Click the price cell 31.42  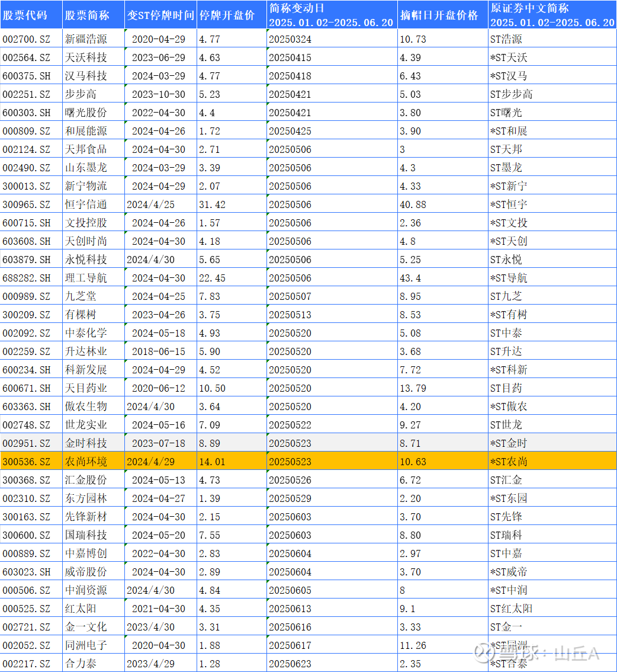tap(232, 204)
